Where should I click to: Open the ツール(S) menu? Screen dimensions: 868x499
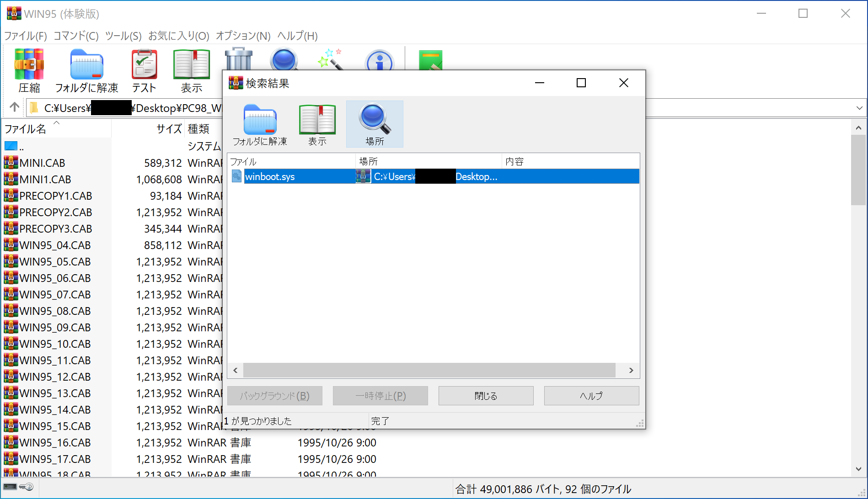(123, 36)
